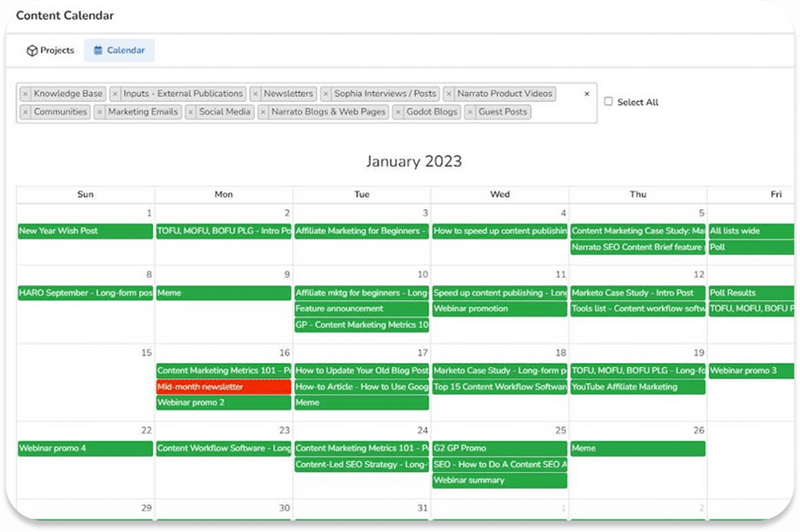800x532 pixels.
Task: Remove Inputs - External Publications tag
Action: click(x=115, y=94)
